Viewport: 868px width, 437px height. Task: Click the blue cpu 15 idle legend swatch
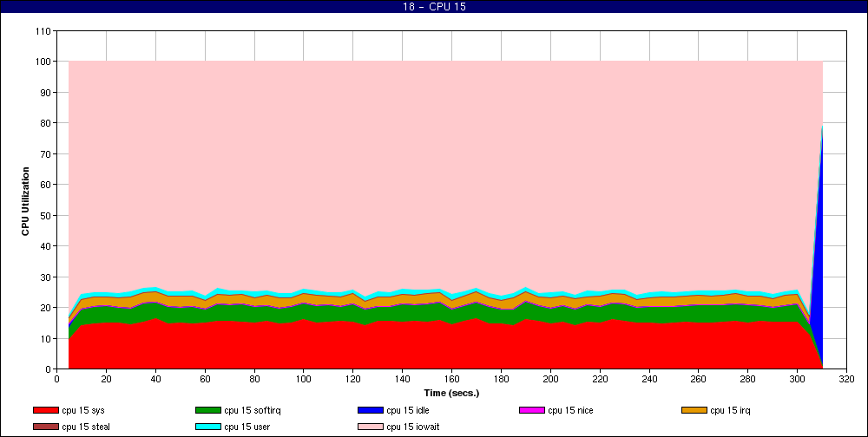pyautogui.click(x=371, y=410)
